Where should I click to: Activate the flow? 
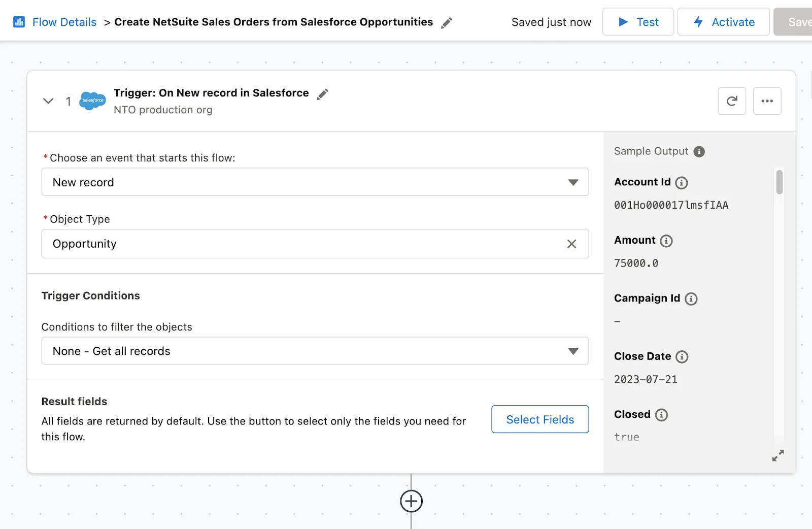(723, 22)
